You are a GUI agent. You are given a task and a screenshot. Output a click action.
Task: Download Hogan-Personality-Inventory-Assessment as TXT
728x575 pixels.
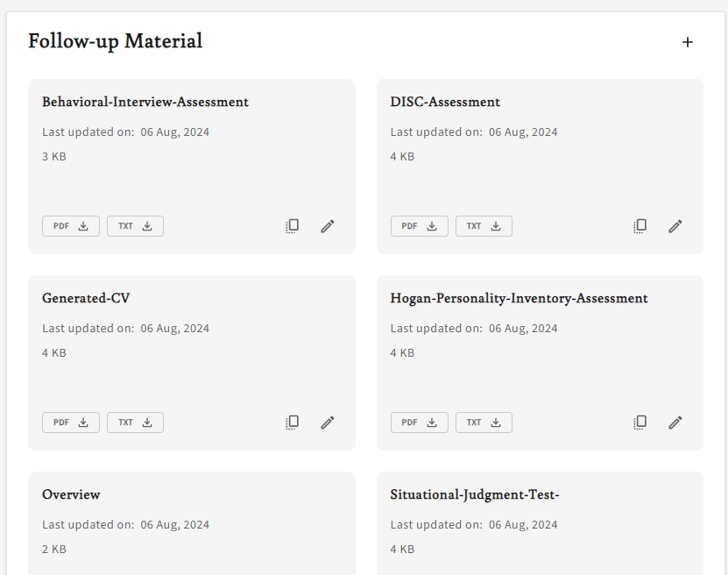[x=484, y=422]
